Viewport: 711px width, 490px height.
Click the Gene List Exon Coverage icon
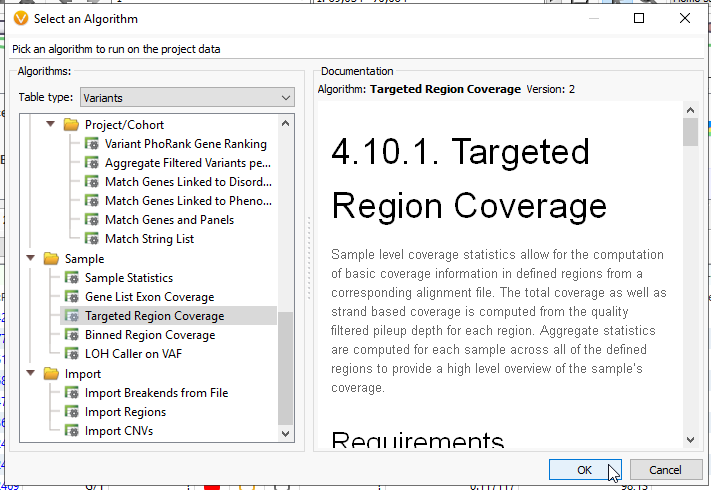(x=72, y=297)
